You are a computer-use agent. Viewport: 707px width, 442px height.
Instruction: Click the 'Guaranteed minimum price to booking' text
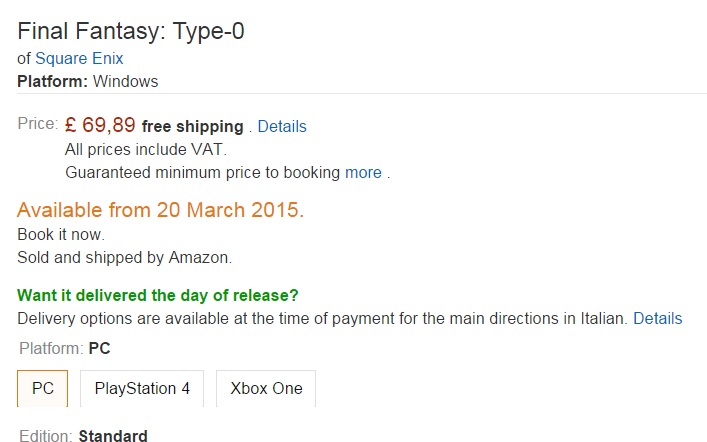202,172
